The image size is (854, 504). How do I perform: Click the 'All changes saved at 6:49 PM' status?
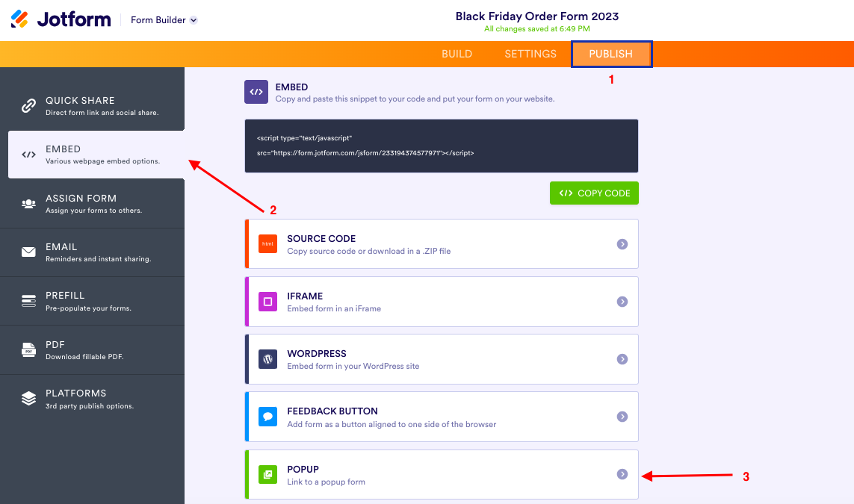537,29
